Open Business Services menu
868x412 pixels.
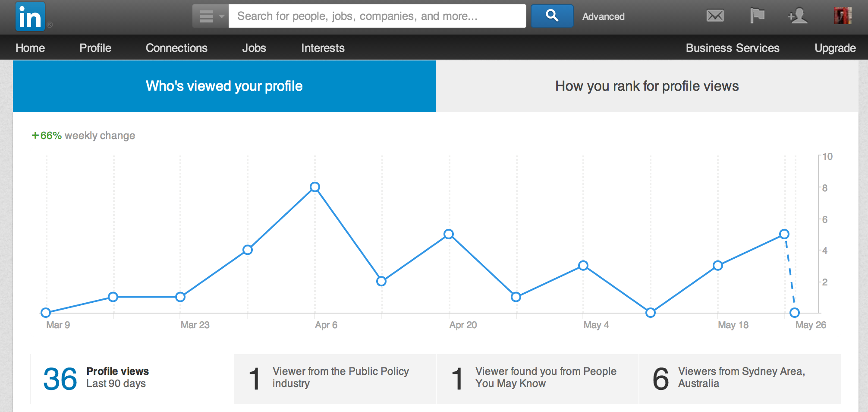coord(733,48)
